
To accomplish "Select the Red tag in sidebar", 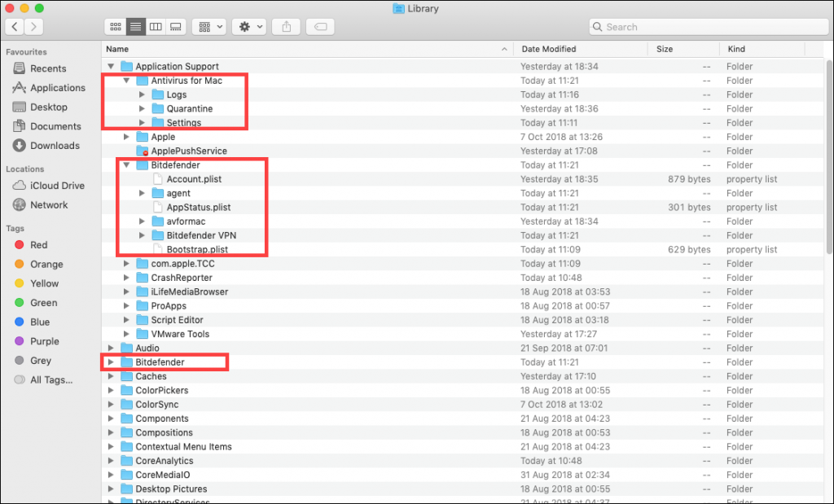I will tap(38, 245).
